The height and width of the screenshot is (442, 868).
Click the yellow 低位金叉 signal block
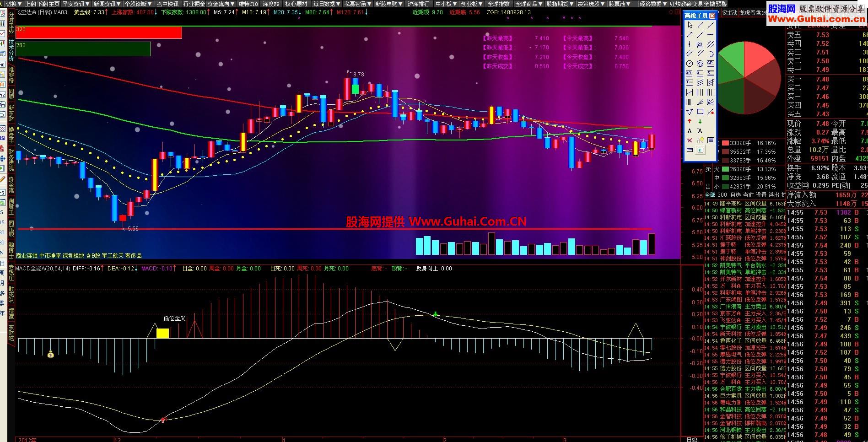(162, 333)
